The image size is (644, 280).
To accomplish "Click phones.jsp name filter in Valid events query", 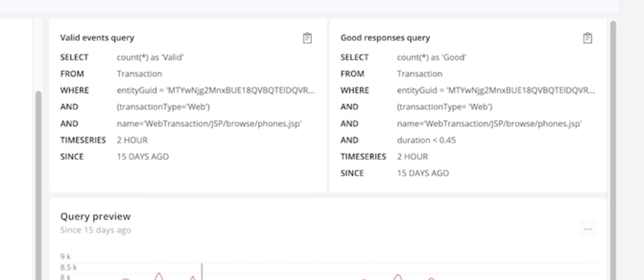I will (209, 124).
